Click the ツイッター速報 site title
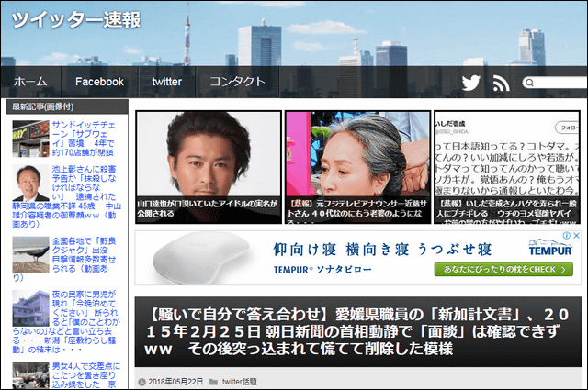Viewport: 588px width, 390px height. (77, 20)
